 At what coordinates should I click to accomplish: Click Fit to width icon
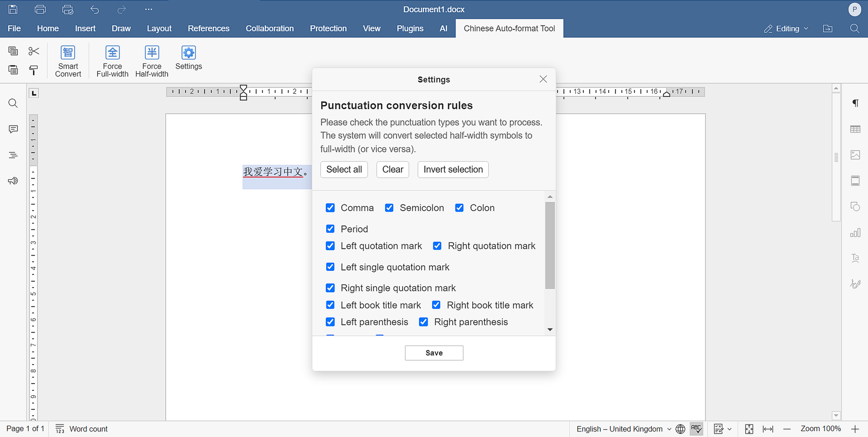[x=768, y=429]
